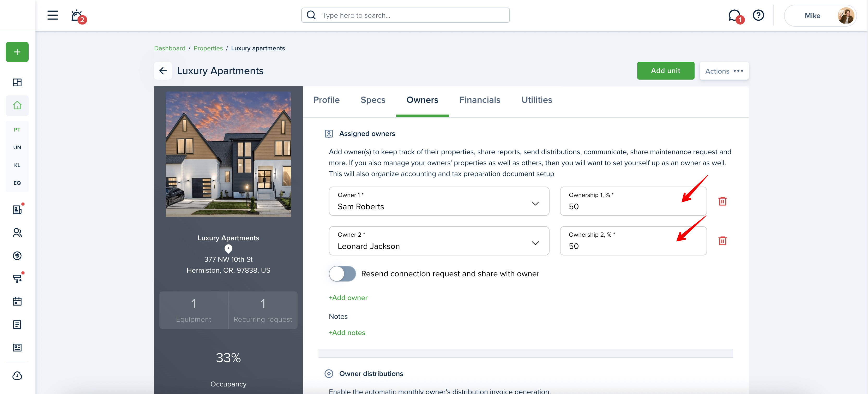Click the Add unit button

666,71
